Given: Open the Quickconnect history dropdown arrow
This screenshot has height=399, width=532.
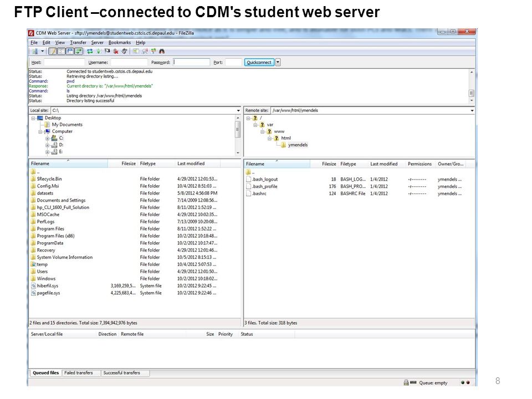Looking at the screenshot, I should [x=278, y=62].
